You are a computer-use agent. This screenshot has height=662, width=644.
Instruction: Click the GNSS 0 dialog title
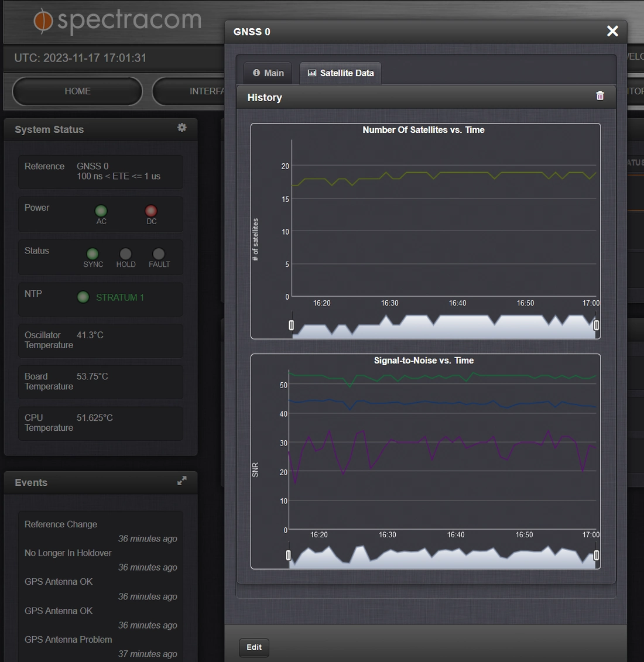[252, 32]
